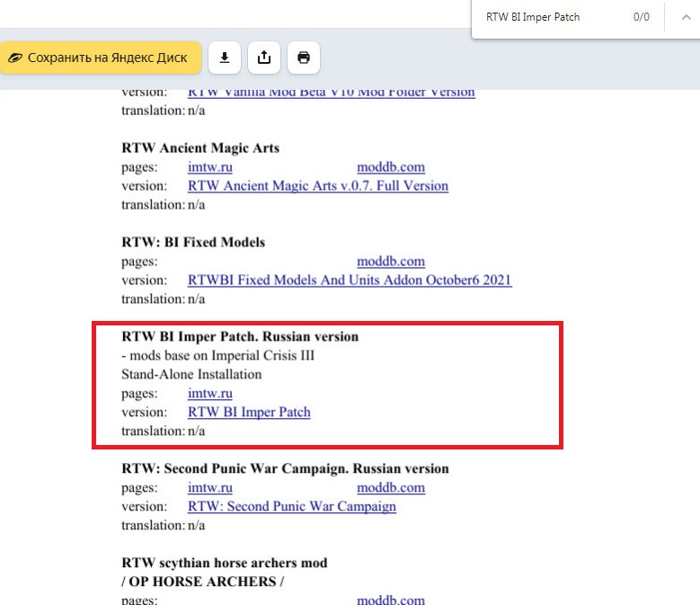
Task: Open imtw.ru link under Ancient Magic Arts
Action: [x=210, y=167]
